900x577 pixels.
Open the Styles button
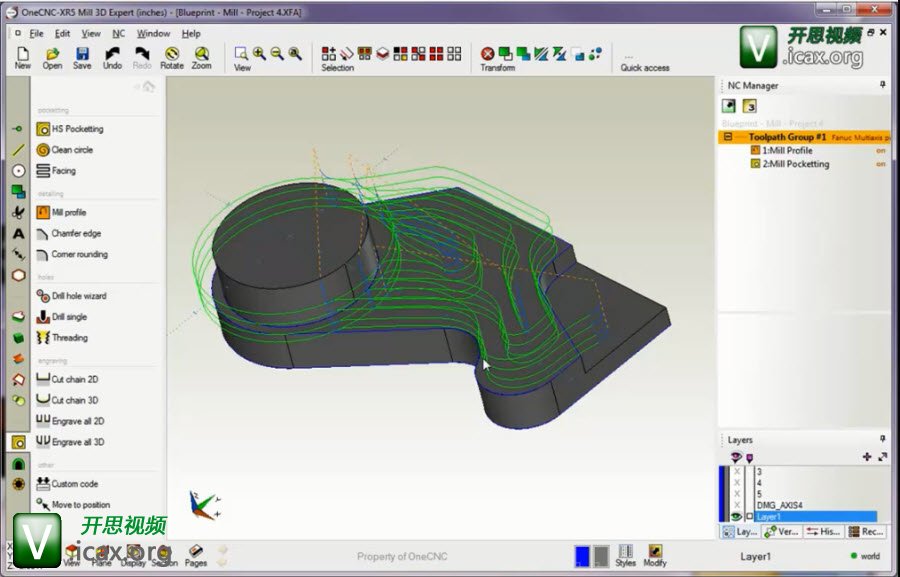[625, 555]
